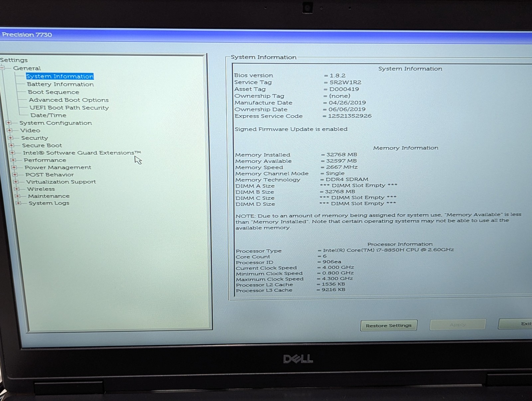Select the System Logs label
The height and width of the screenshot is (401, 532).
pos(49,203)
